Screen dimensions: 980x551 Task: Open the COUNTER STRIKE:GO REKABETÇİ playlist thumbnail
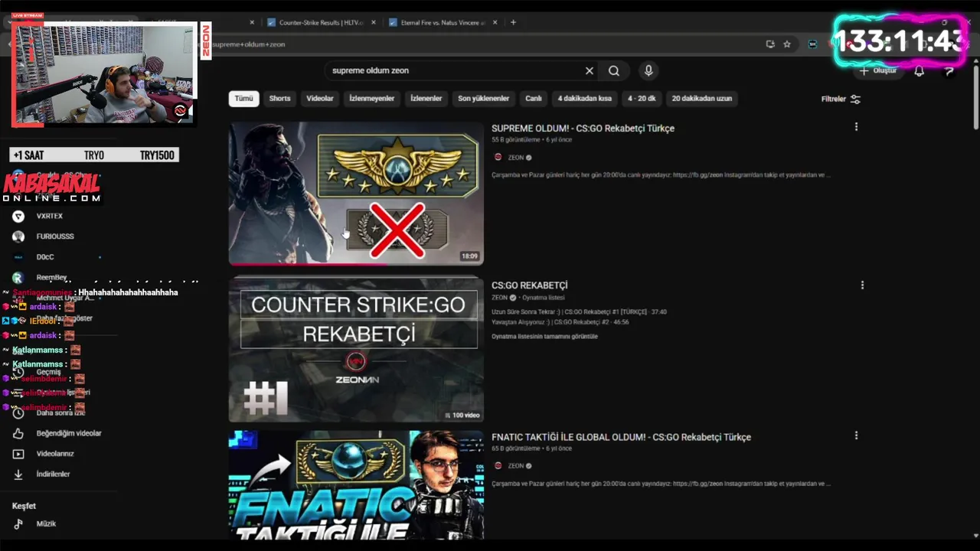coord(356,350)
